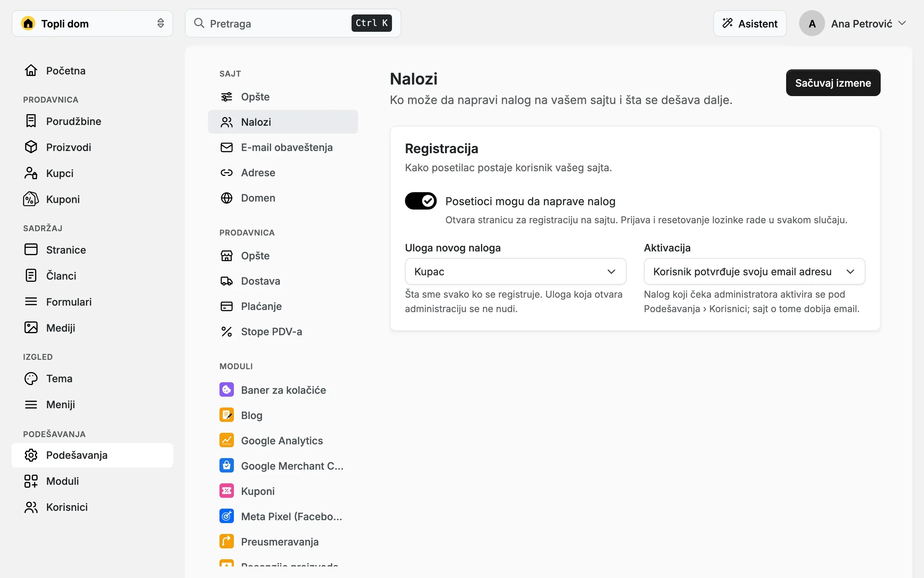This screenshot has height=578, width=924.
Task: Click the Ana Petrović avatar circle
Action: (x=812, y=23)
